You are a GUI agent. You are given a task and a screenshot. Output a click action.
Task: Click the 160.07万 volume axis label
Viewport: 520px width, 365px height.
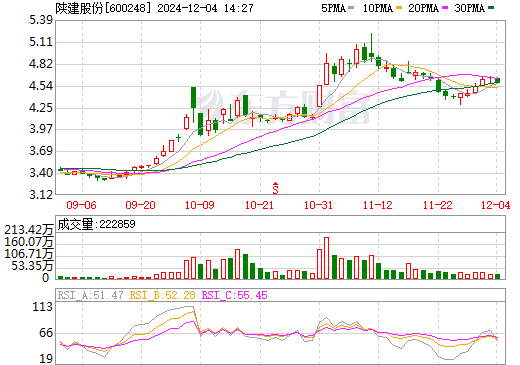(29, 242)
